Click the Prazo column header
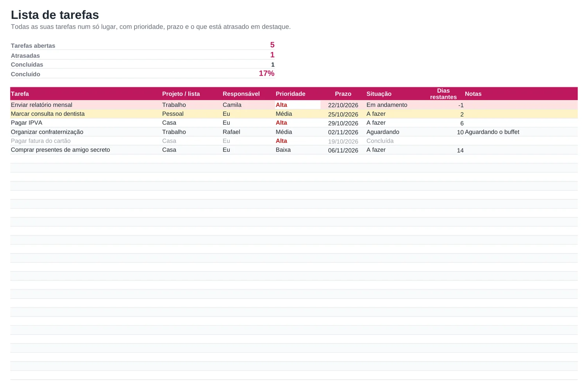Image resolution: width=588 pixels, height=390 pixels. tap(343, 94)
